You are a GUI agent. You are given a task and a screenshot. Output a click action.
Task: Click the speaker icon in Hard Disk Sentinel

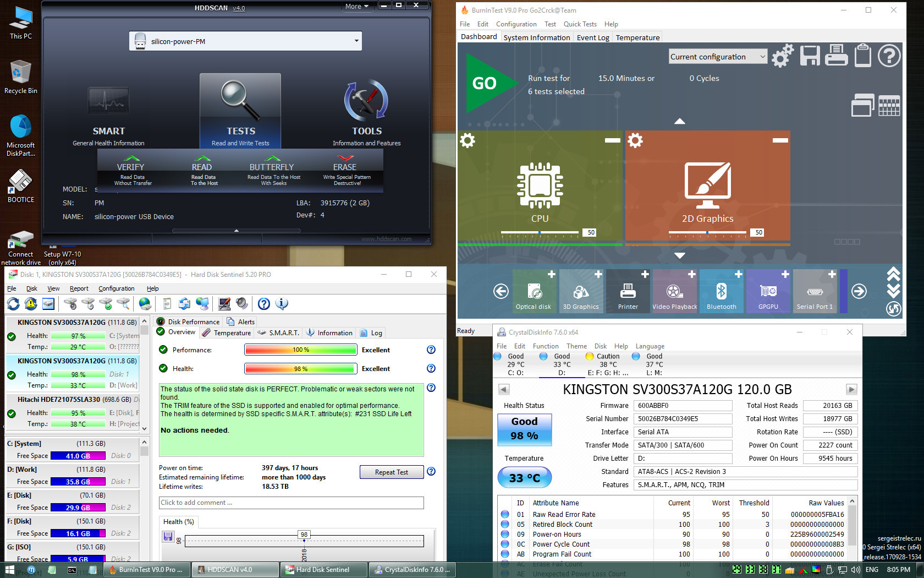tap(241, 303)
